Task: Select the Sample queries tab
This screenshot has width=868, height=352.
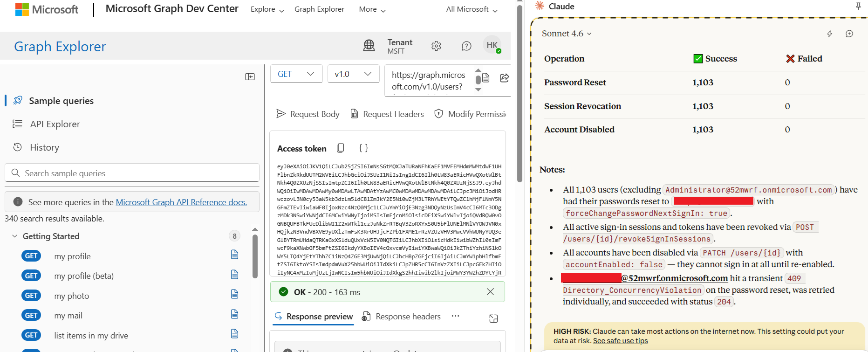Action: click(x=61, y=101)
